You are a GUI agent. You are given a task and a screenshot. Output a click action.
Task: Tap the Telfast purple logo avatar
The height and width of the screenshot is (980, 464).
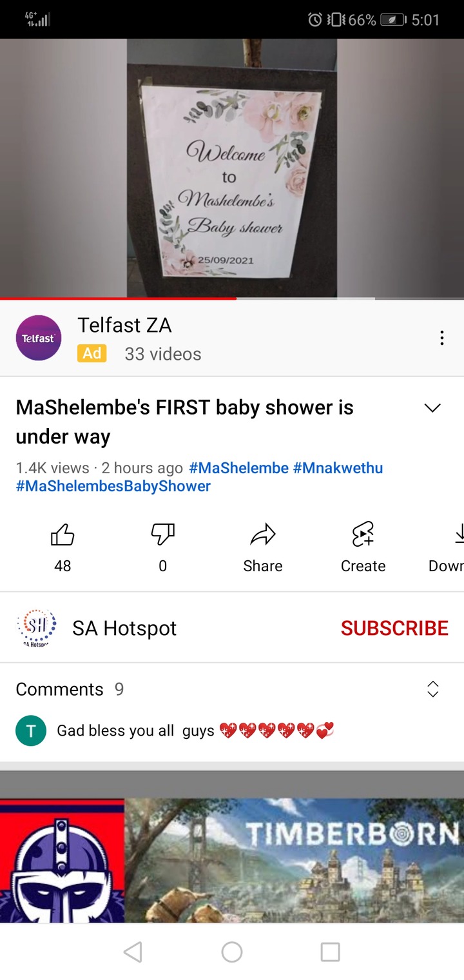click(39, 338)
